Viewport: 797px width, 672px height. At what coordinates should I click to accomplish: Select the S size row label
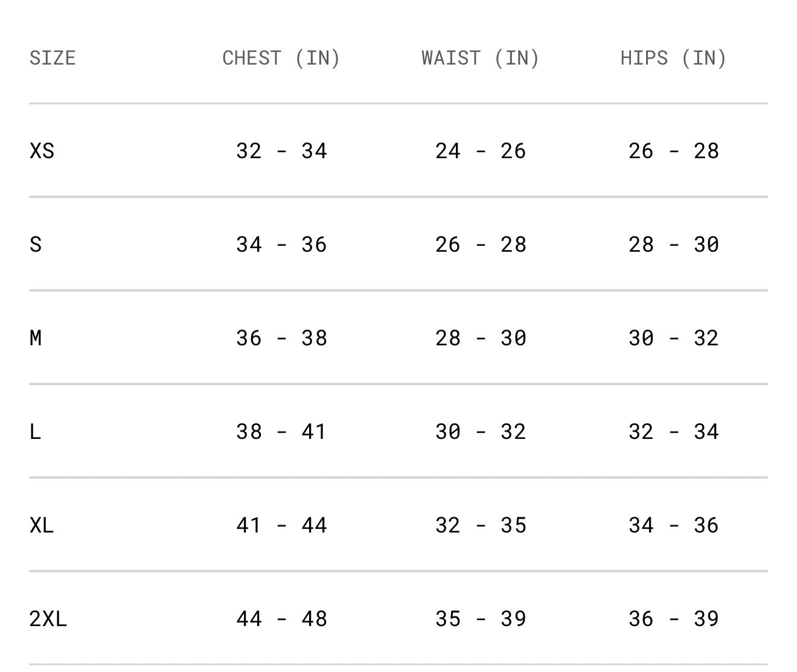pos(36,245)
